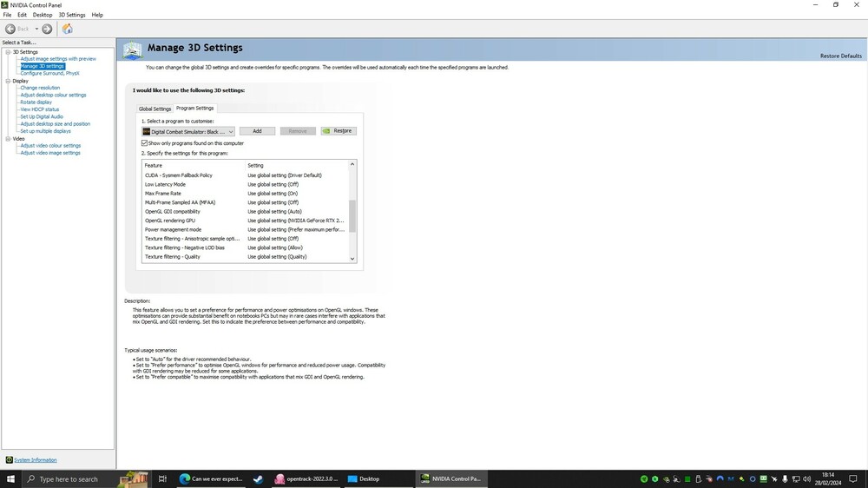
Task: Select the Power management mode row
Action: click(246, 229)
